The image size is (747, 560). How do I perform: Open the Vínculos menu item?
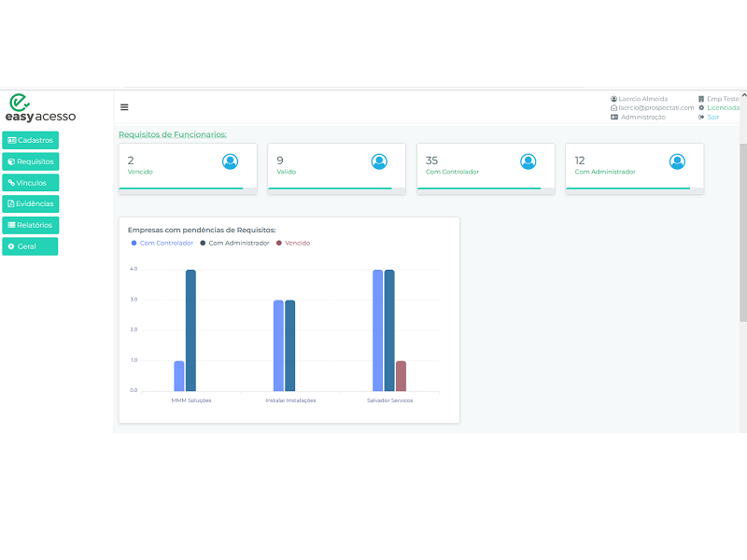click(x=30, y=183)
